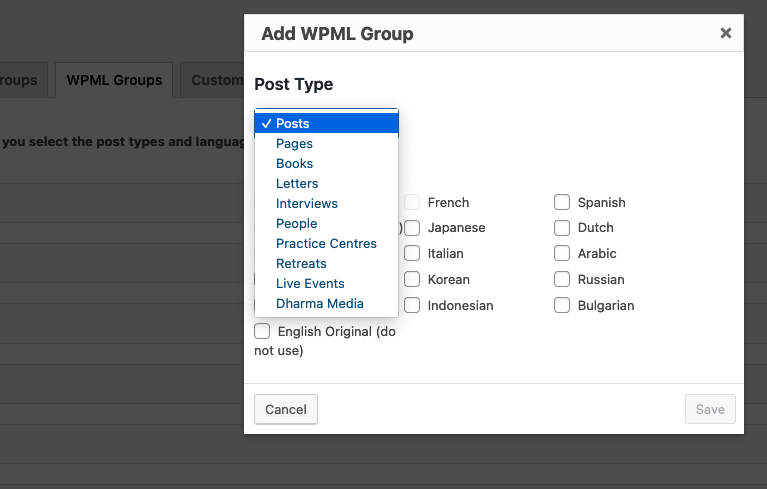767x489 pixels.
Task: Check the Russian language box
Action: tap(562, 279)
